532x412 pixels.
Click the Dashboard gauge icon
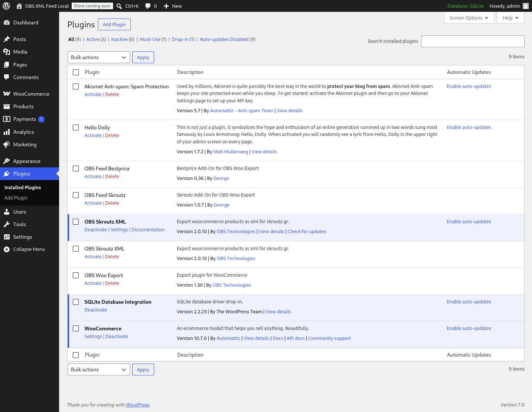point(7,23)
